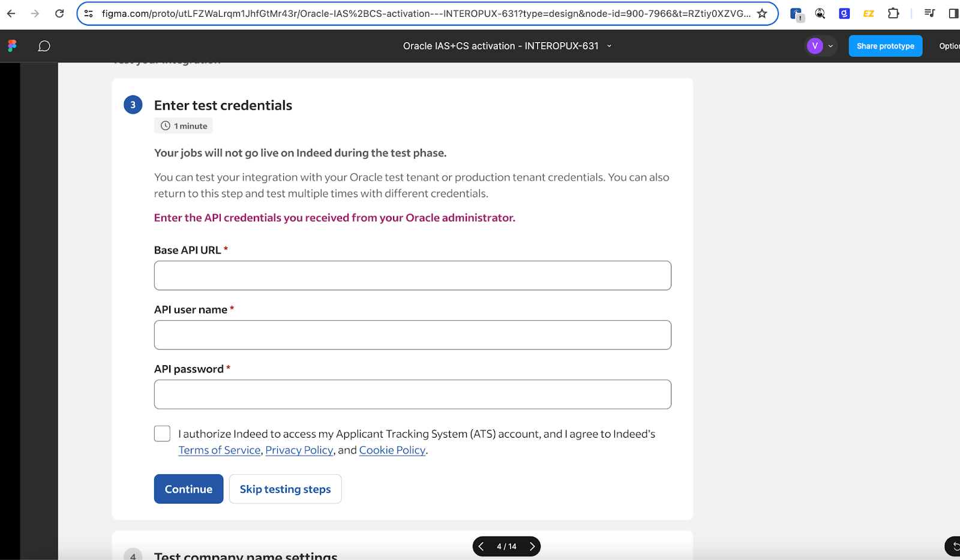Click the Skip testing steps button
Screen dimensions: 960x560
click(x=285, y=489)
